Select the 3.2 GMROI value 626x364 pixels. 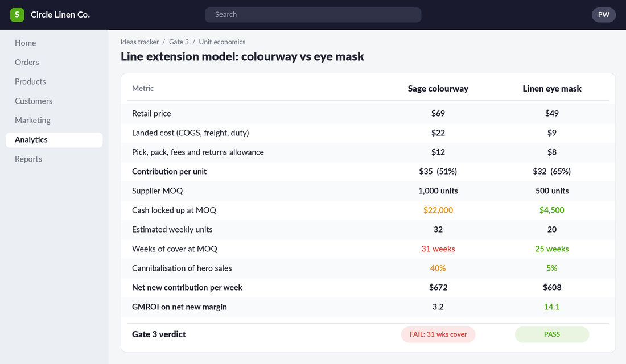tap(438, 307)
